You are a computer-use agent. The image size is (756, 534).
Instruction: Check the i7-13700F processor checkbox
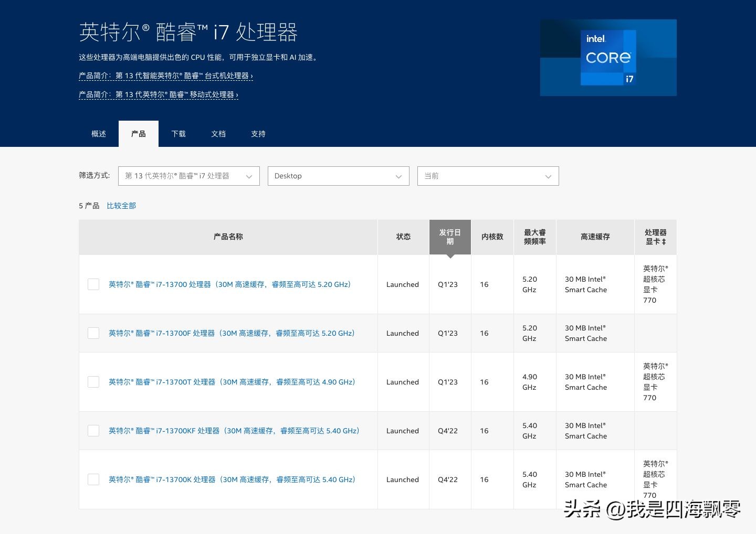tap(93, 333)
